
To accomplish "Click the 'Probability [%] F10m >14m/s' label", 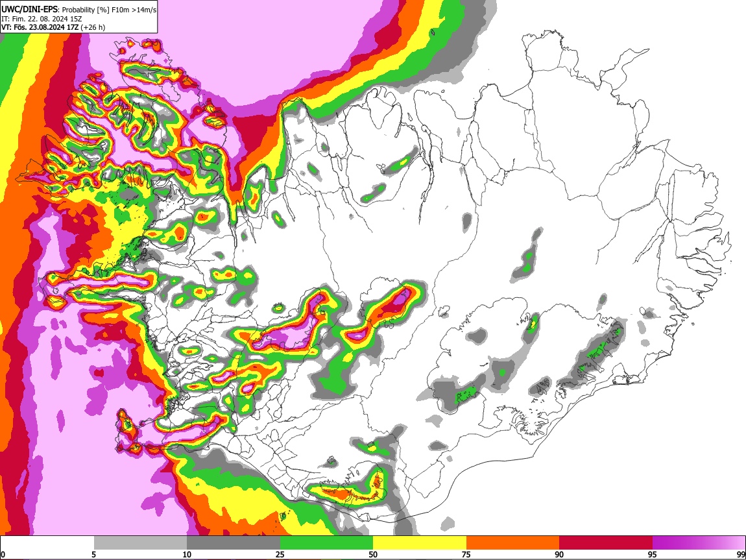I will (109, 10).
